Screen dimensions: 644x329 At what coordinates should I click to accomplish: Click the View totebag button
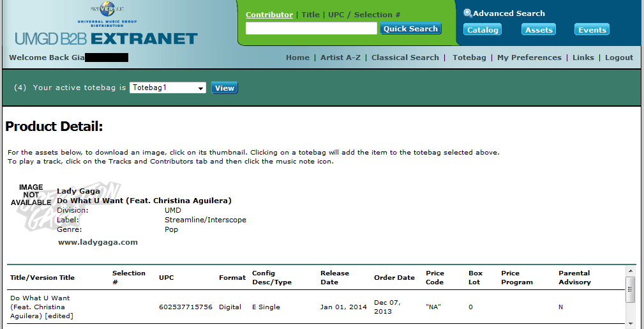[x=225, y=88]
